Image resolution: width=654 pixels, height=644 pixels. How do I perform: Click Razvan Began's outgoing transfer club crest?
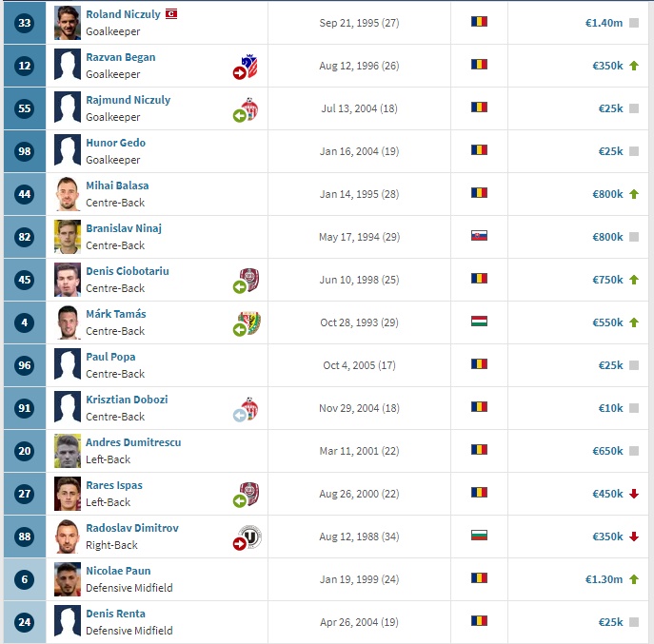coord(246,67)
